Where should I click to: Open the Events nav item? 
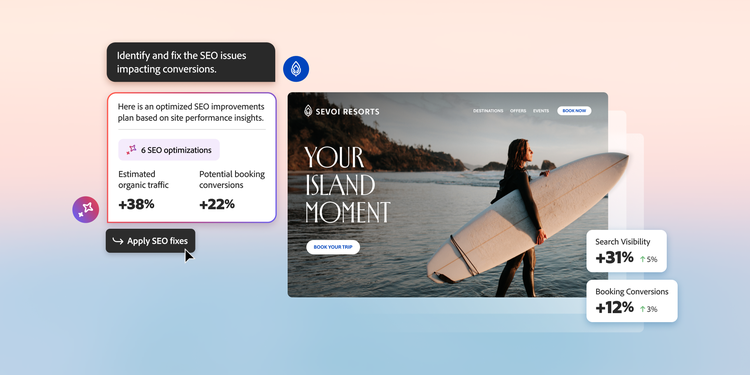point(541,111)
